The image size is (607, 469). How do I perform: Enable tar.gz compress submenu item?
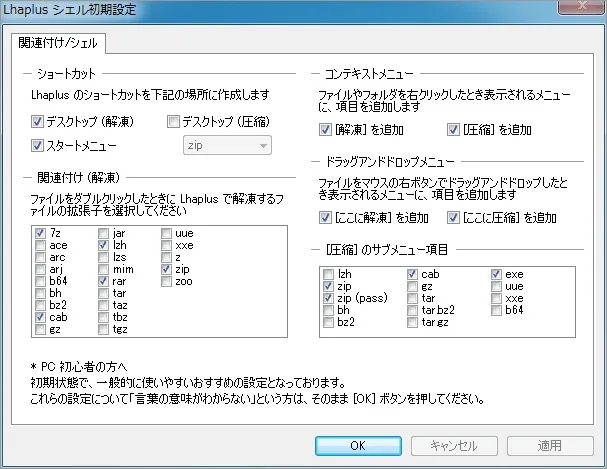pos(412,322)
